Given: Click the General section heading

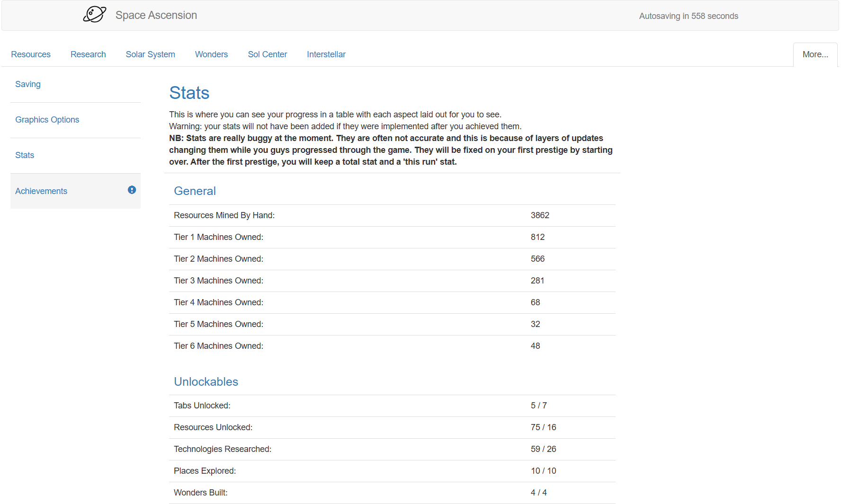Looking at the screenshot, I should click(x=195, y=191).
